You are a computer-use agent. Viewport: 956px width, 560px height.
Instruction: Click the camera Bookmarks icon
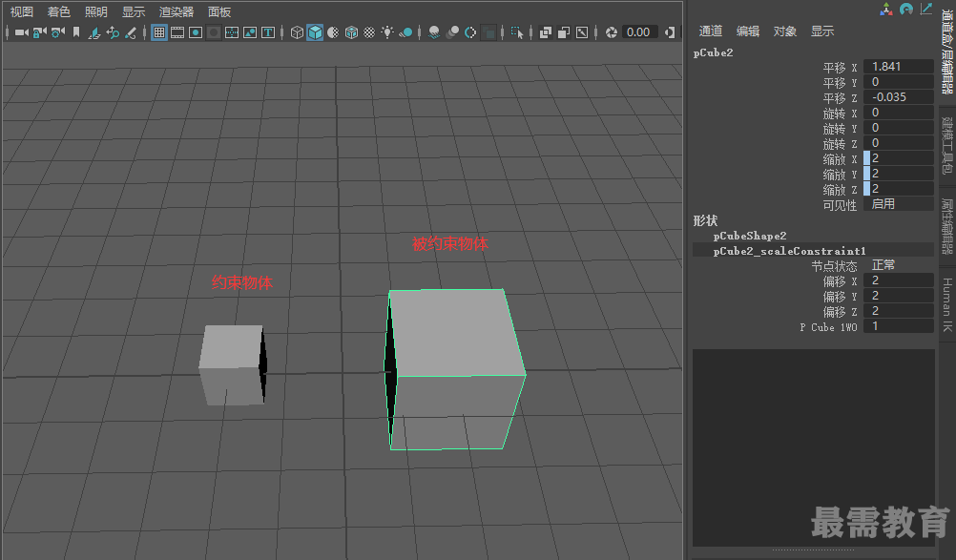tap(76, 32)
